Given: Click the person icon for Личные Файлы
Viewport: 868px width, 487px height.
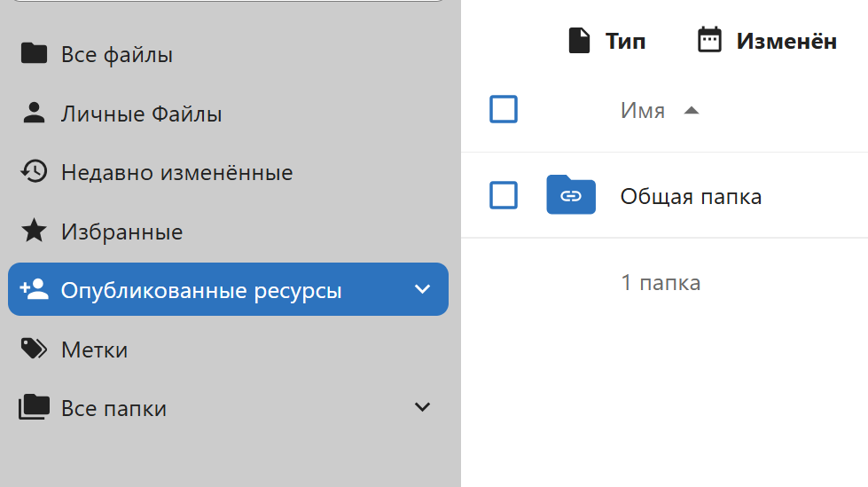Looking at the screenshot, I should click(34, 113).
